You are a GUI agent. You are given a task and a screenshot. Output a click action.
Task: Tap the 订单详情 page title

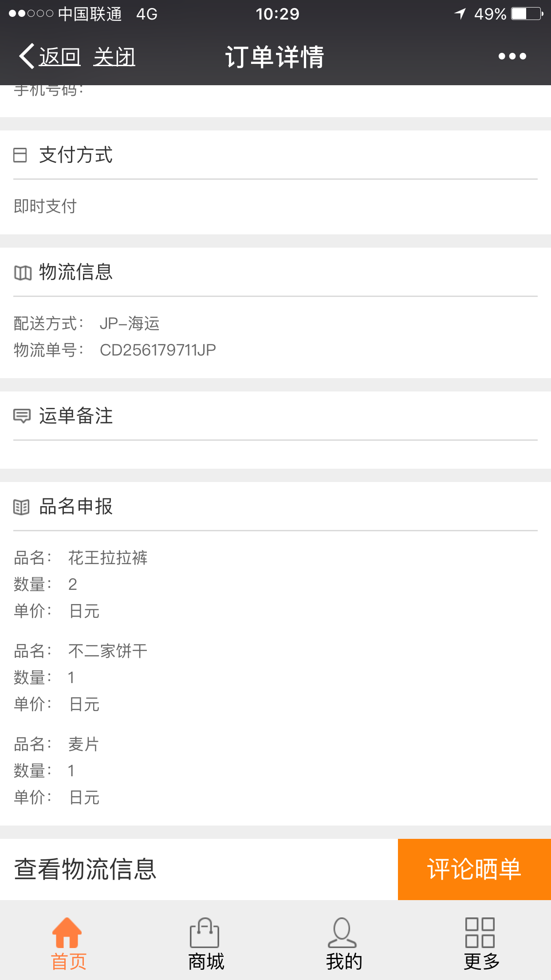[275, 57]
